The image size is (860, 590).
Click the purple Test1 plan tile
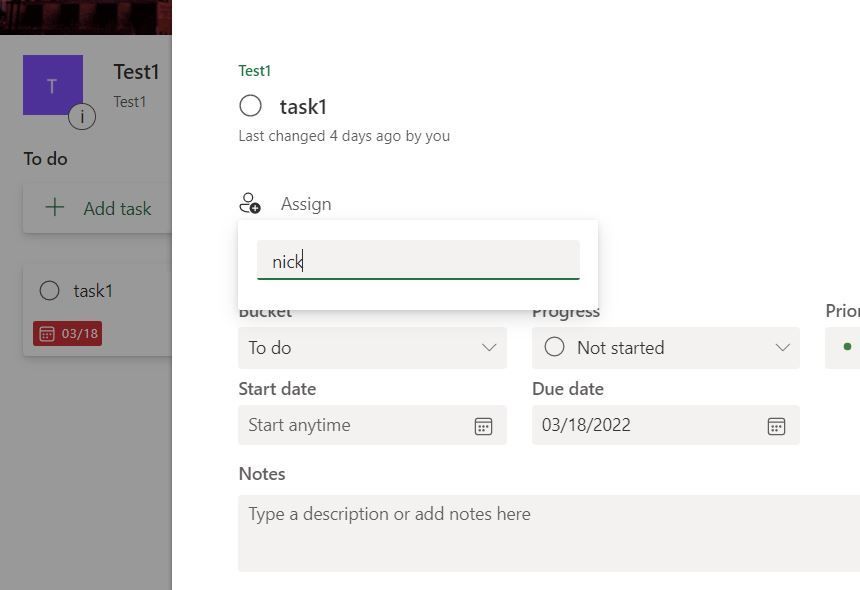pyautogui.click(x=53, y=85)
